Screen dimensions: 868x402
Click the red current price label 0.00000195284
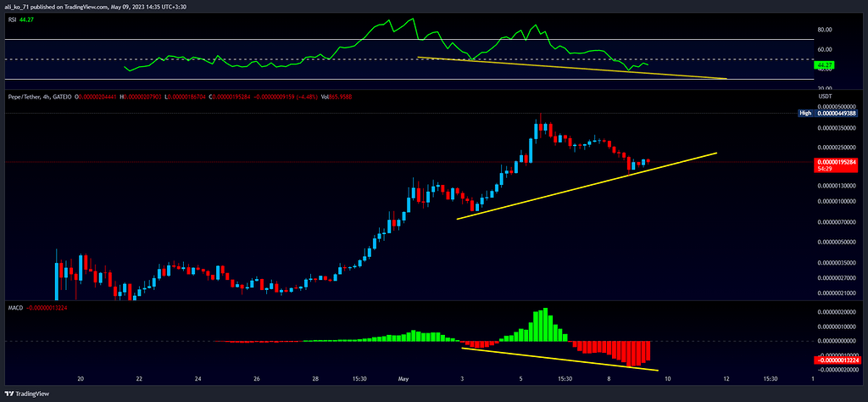click(837, 161)
